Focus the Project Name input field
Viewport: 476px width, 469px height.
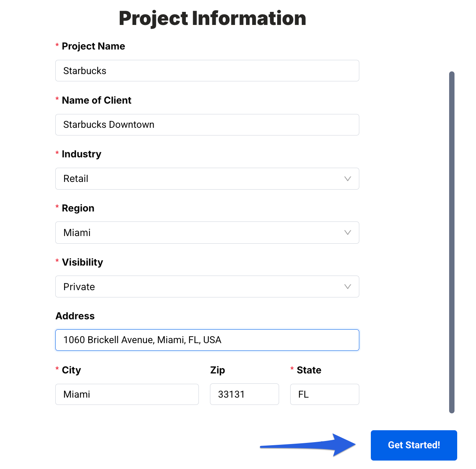point(207,71)
